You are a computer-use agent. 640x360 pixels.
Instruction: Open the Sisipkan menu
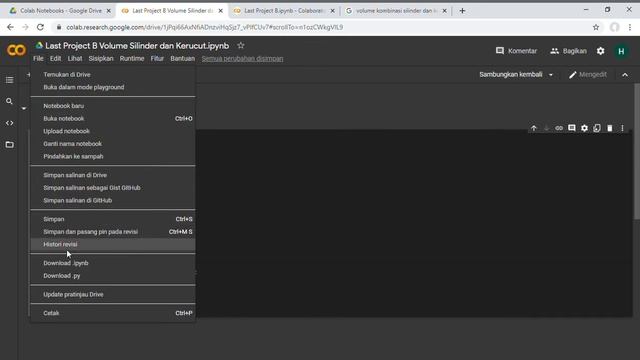[101, 58]
